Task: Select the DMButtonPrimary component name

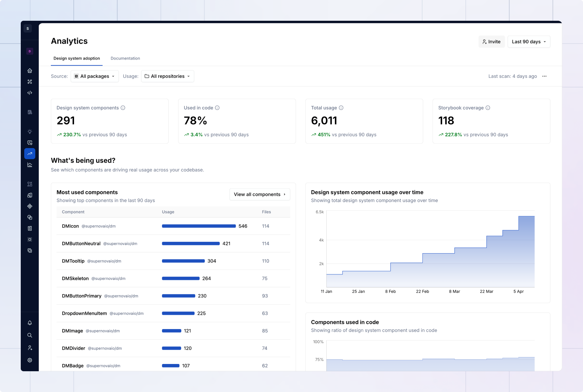Action: point(82,296)
